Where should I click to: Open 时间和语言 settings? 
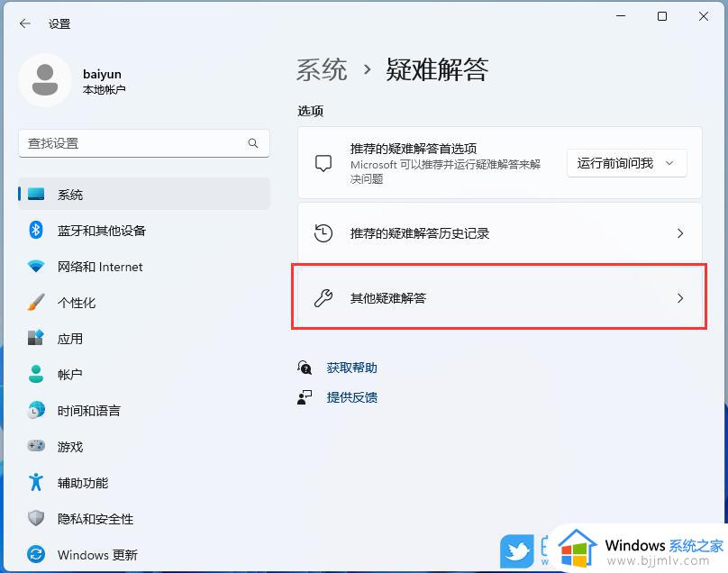[x=144, y=411]
